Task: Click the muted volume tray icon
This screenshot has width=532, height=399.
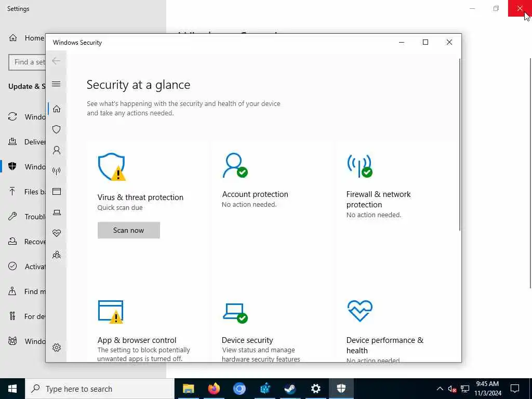Action: 452,389
